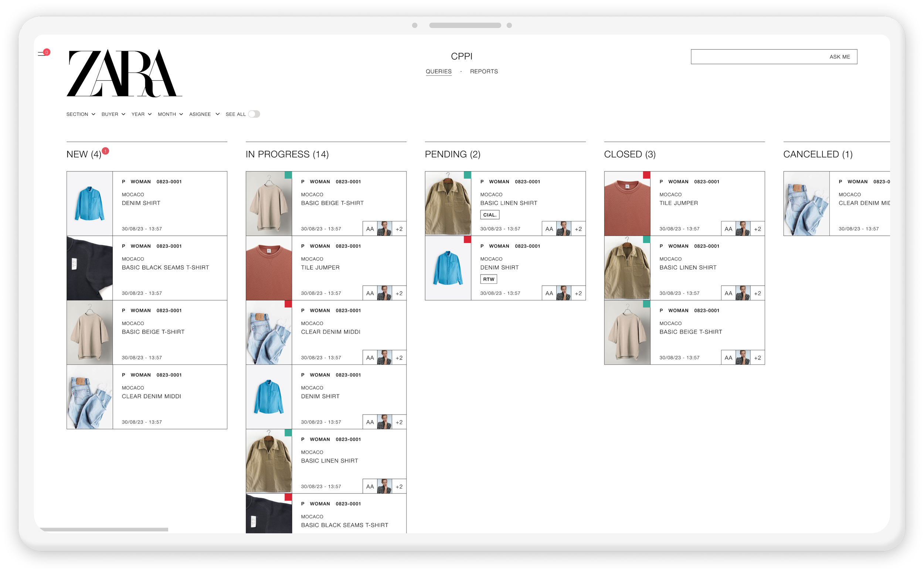This screenshot has width=924, height=572.
Task: Click the ASK ME search field
Action: [x=774, y=57]
